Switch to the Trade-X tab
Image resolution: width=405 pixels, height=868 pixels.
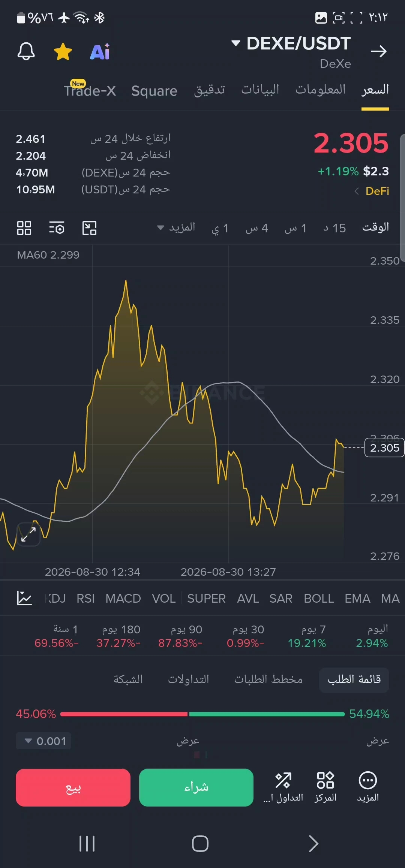point(90,90)
